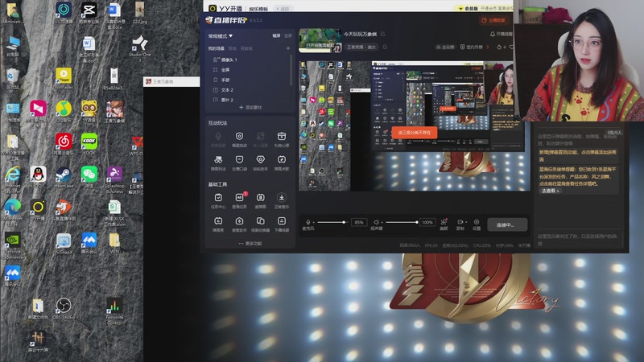Select the 我的场景 tab
This screenshot has width=644, height=362.
[x=216, y=48]
